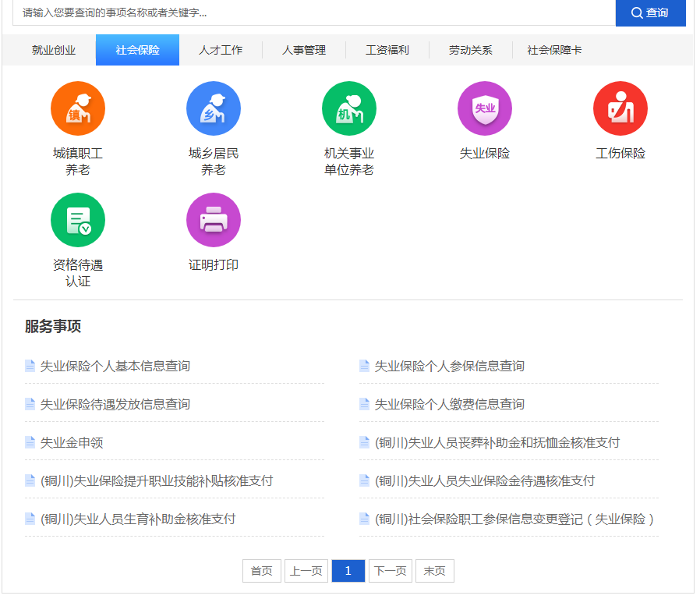This screenshot has height=599, width=700.
Task: Select the 社会保障卡 tab
Action: [x=554, y=50]
